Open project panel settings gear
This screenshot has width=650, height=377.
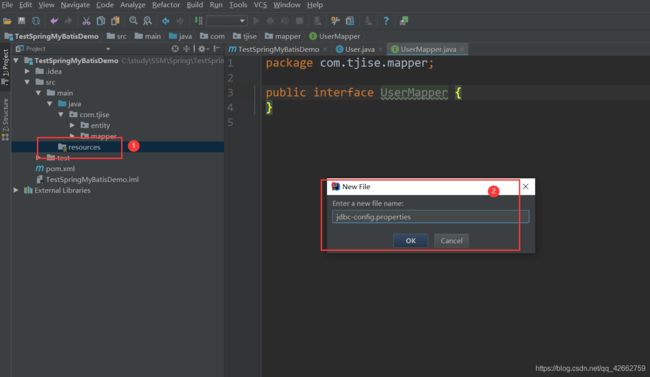201,49
